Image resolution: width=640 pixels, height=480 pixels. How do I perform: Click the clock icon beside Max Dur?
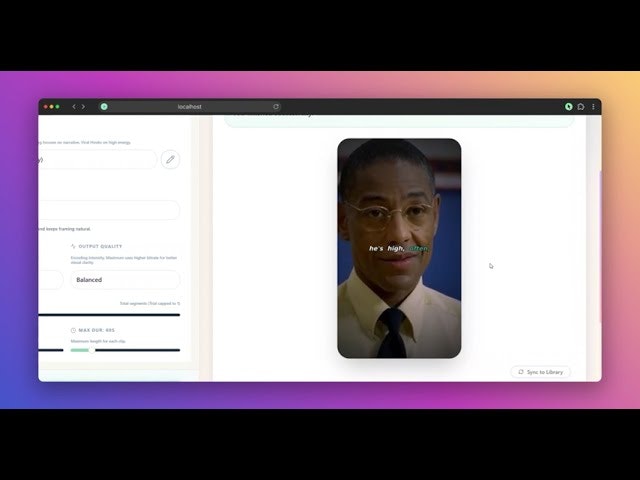(x=73, y=330)
